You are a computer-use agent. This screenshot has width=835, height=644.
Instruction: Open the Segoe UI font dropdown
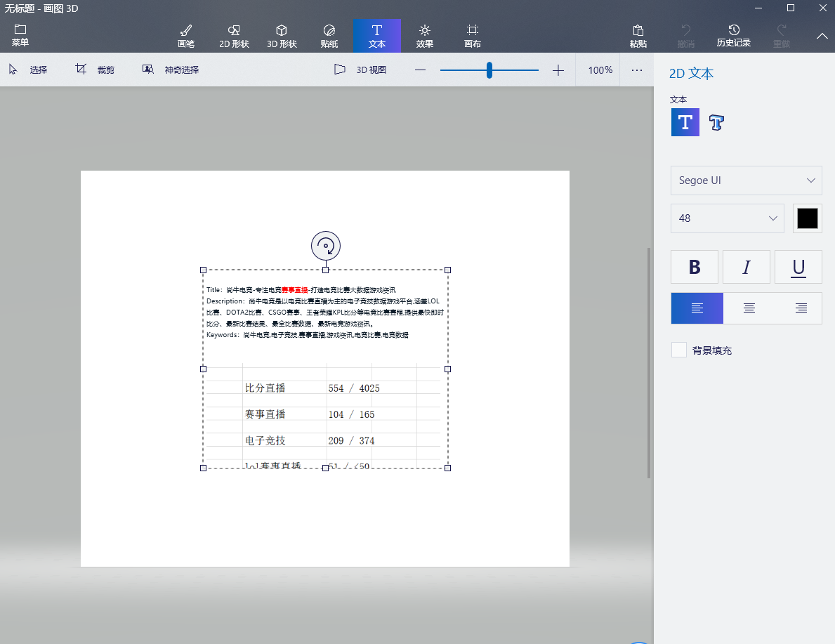pyautogui.click(x=746, y=180)
